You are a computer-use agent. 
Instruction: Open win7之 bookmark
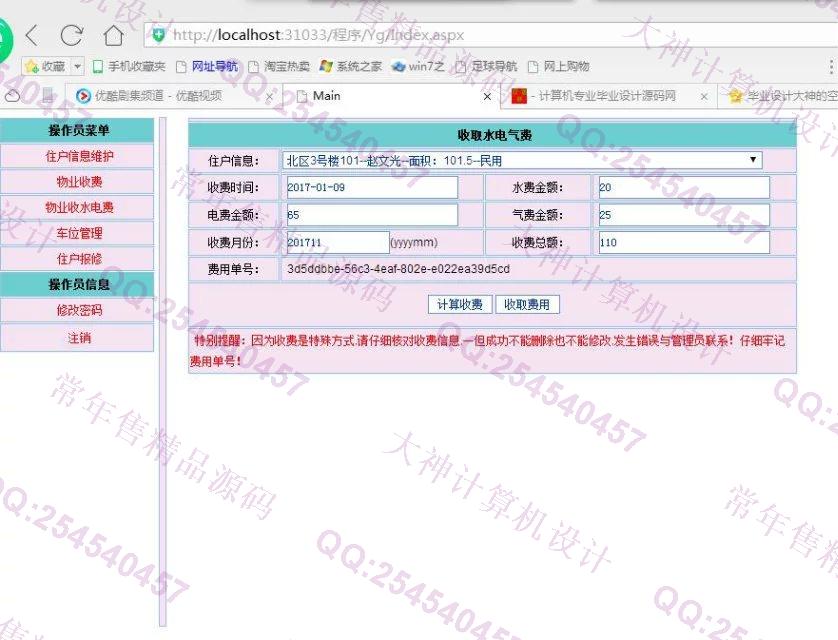click(x=418, y=66)
